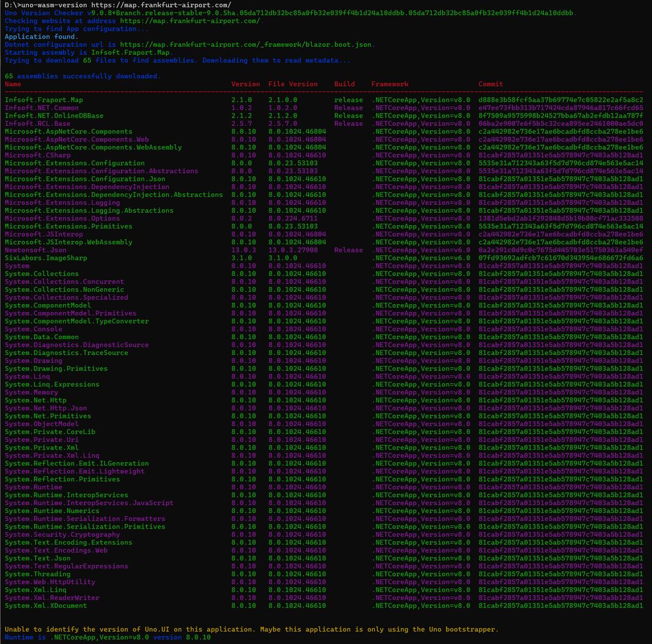Click the 'System.Runtime.Numerics' assembly name
This screenshot has height=644, width=652.
click(52, 511)
